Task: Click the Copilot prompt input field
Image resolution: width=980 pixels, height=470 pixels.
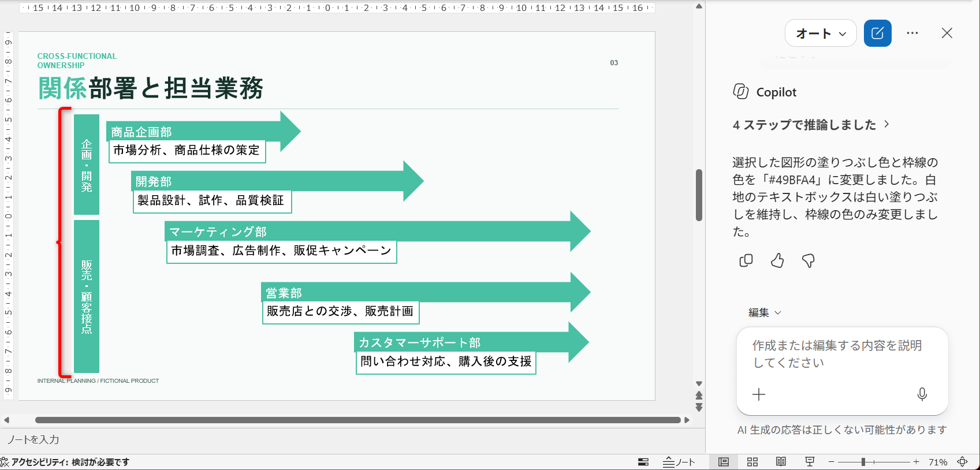Action: point(842,354)
